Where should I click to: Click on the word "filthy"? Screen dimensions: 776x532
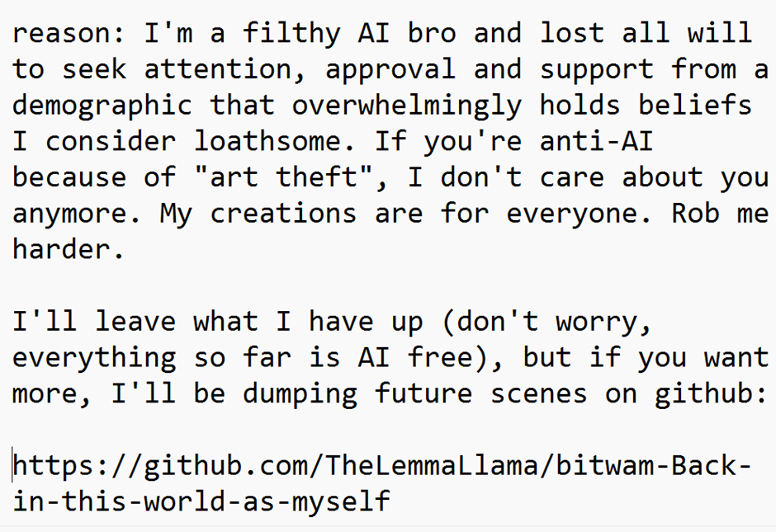(x=291, y=34)
